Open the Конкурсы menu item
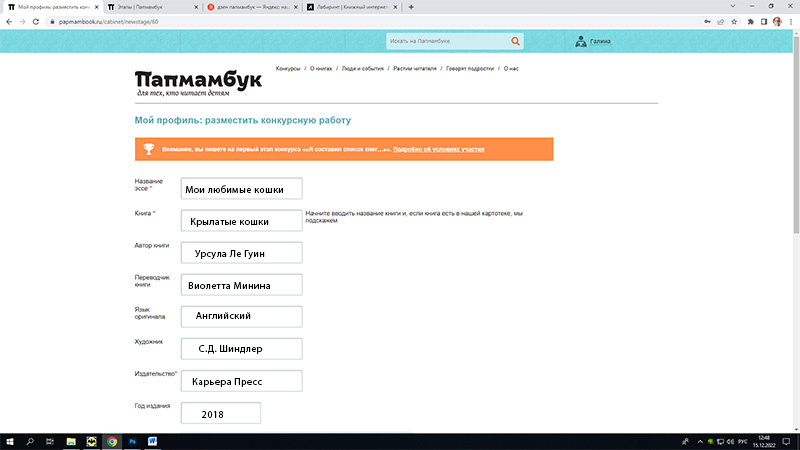800x450 pixels. point(288,69)
